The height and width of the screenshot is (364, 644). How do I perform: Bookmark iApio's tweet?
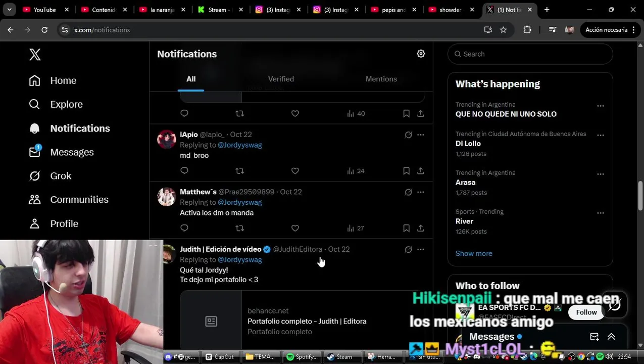point(406,171)
